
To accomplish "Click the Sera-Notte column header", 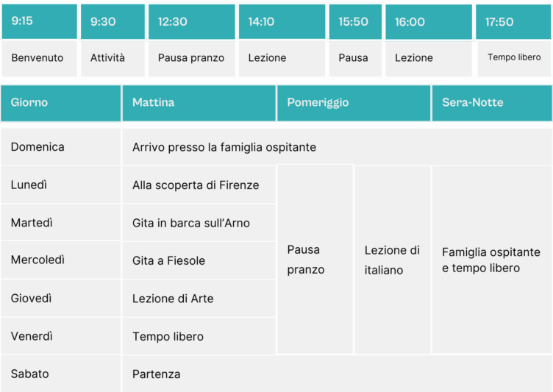I will click(x=491, y=103).
